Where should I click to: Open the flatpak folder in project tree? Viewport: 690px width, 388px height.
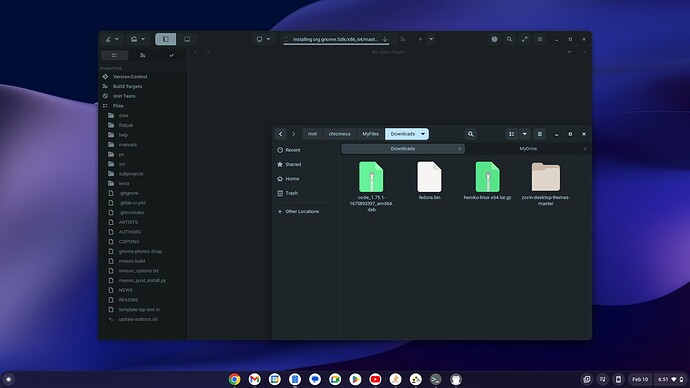(125, 125)
